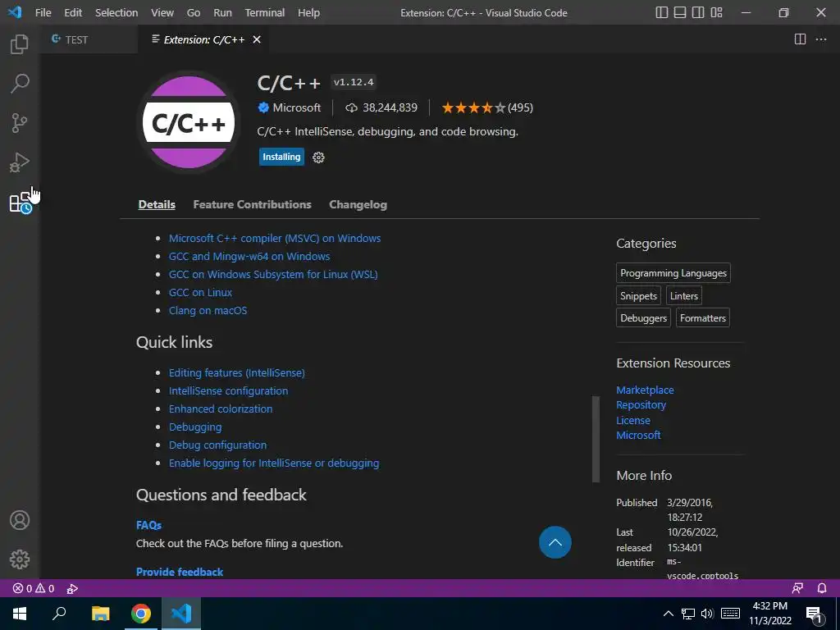Click the scroll-to-top arrow button
This screenshot has height=630, width=840.
[555, 542]
